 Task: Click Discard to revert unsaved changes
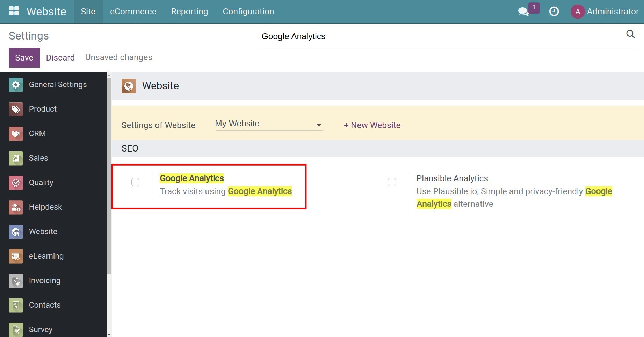point(60,57)
